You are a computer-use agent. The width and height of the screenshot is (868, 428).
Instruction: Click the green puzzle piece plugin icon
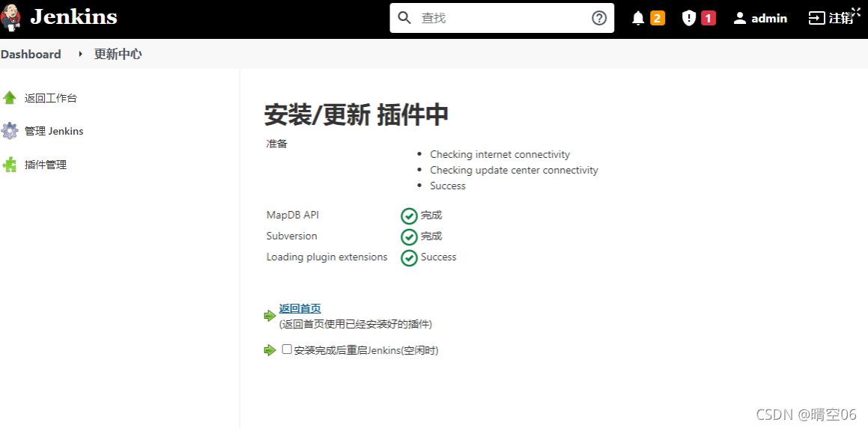pyautogui.click(x=10, y=164)
